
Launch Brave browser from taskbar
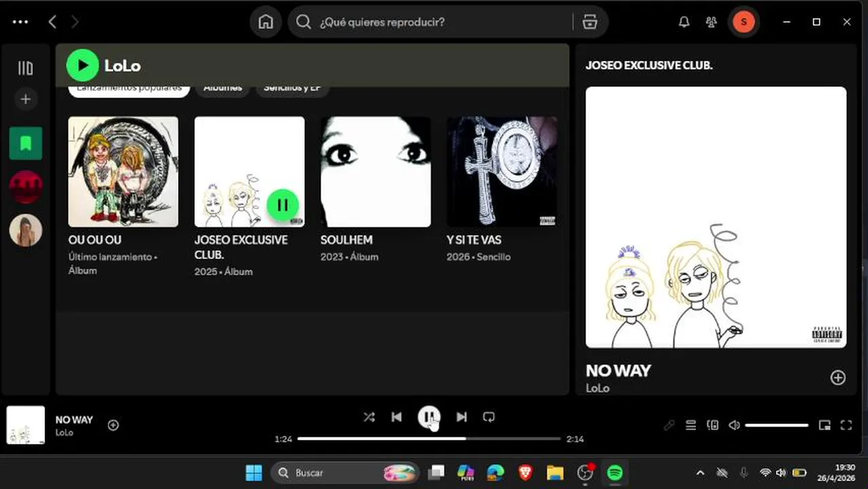point(525,473)
